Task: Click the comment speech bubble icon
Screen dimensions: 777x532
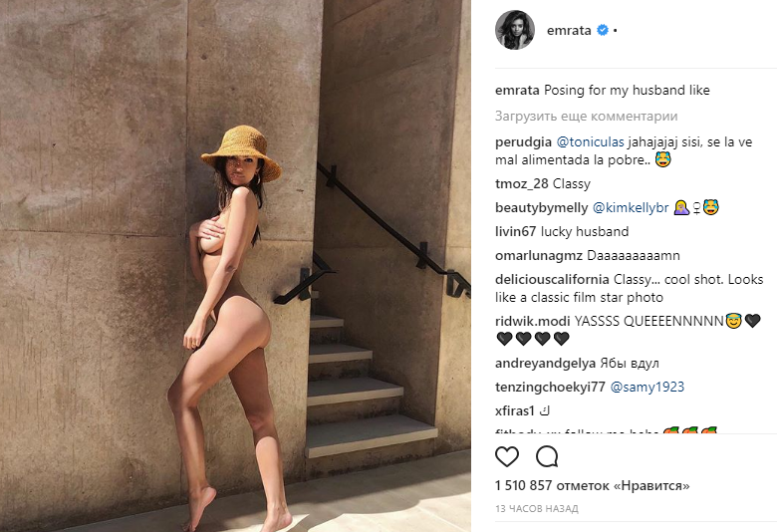Action: tap(547, 456)
